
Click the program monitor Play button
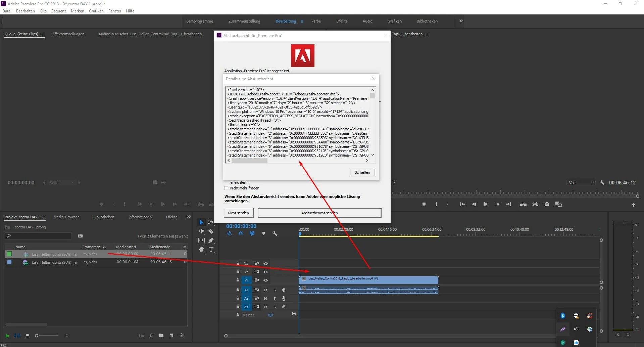pyautogui.click(x=485, y=204)
